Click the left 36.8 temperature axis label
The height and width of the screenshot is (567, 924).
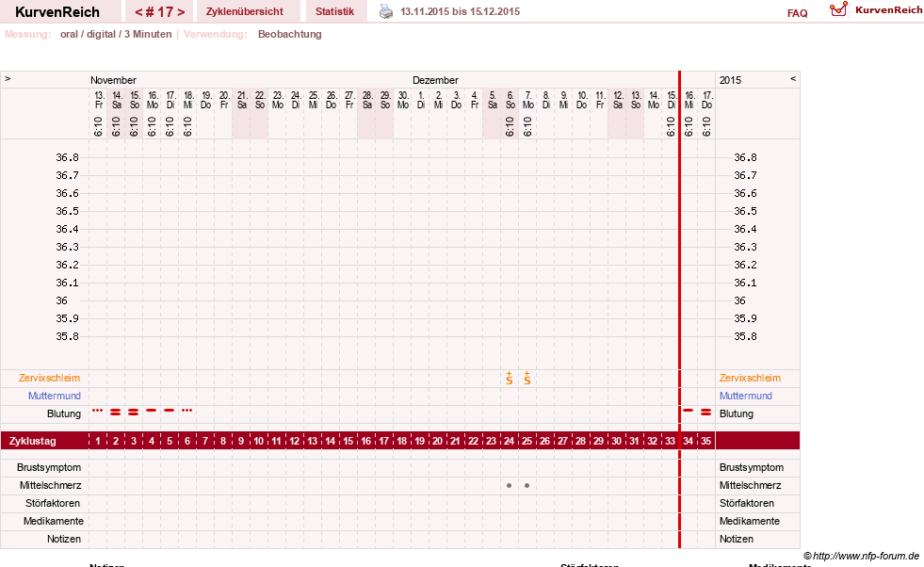click(67, 157)
